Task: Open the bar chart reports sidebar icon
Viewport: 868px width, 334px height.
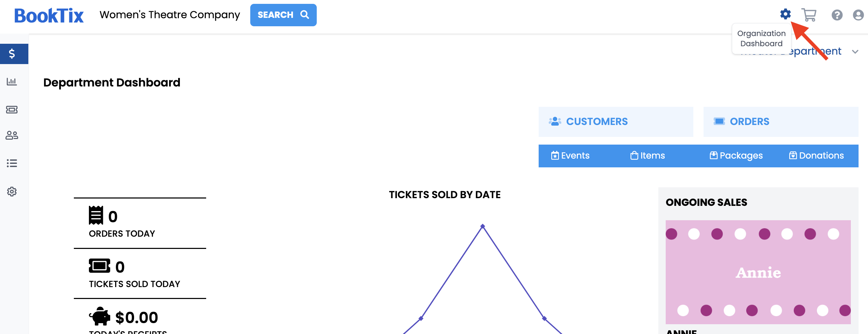Action: coord(12,82)
